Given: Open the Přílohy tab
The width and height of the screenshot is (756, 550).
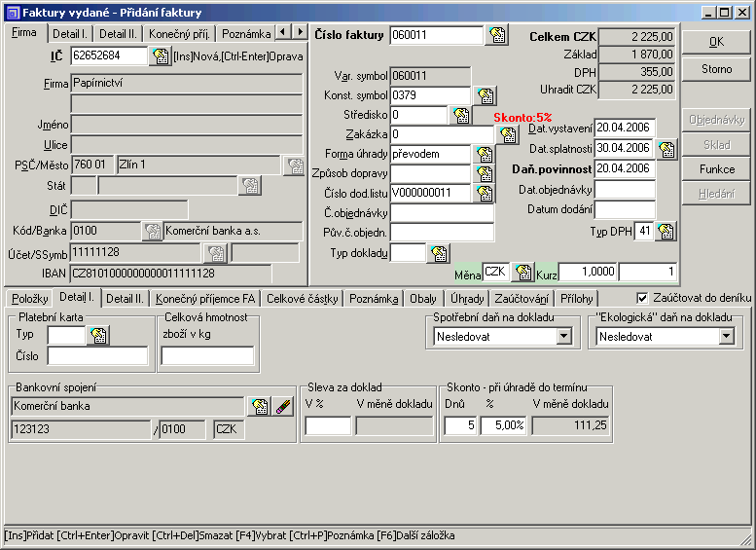Looking at the screenshot, I should click(577, 299).
